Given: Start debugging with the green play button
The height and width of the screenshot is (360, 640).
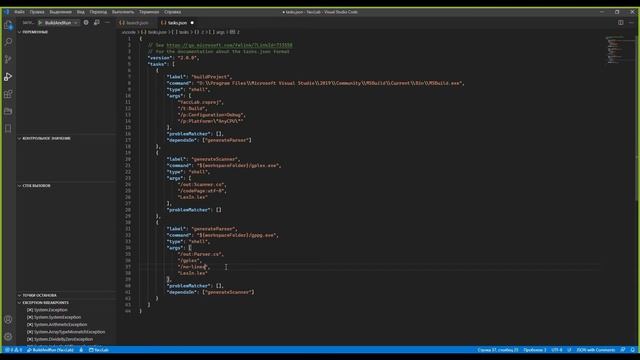Looking at the screenshot, I should tap(40, 23).
